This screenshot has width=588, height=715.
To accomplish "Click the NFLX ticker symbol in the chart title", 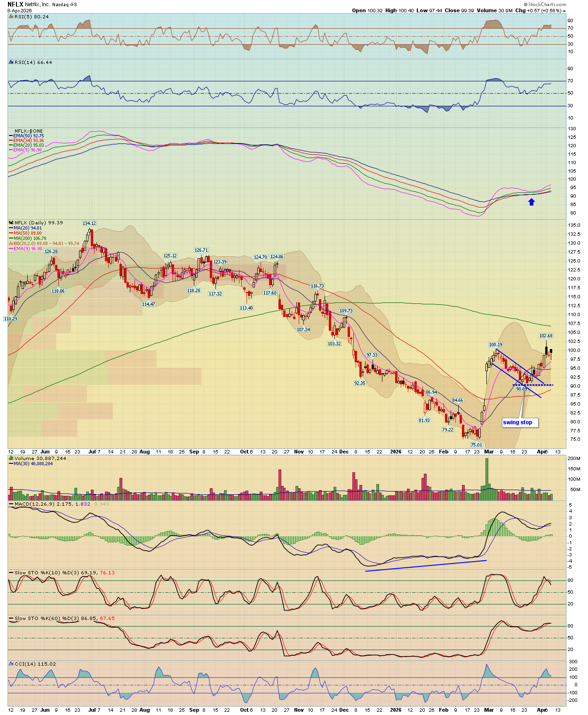I will click(x=15, y=4).
